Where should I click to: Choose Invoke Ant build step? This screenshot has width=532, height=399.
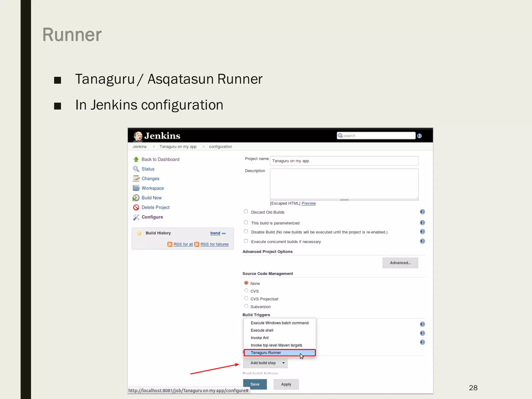pyautogui.click(x=280, y=338)
